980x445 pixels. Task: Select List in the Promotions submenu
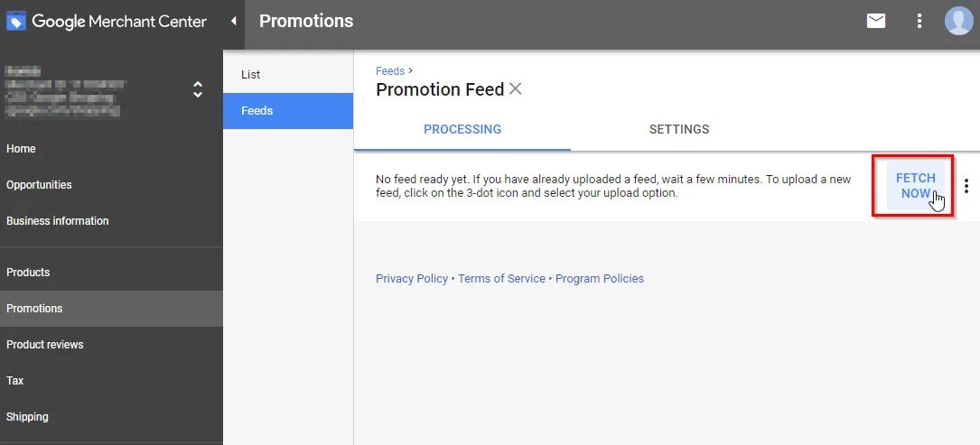click(x=251, y=75)
